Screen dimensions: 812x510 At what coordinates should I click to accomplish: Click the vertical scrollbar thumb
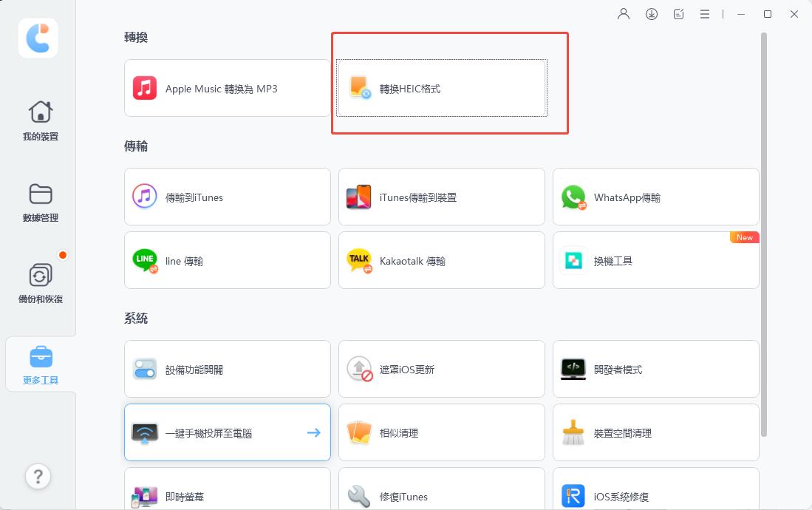(764, 235)
